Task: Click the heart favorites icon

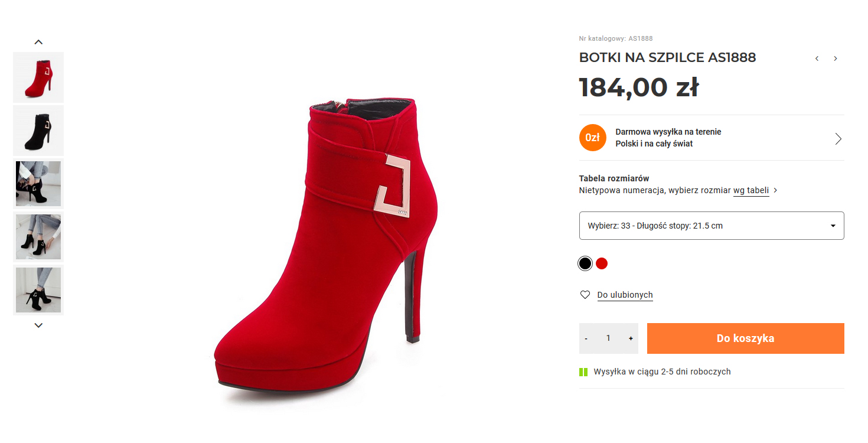Action: click(585, 295)
